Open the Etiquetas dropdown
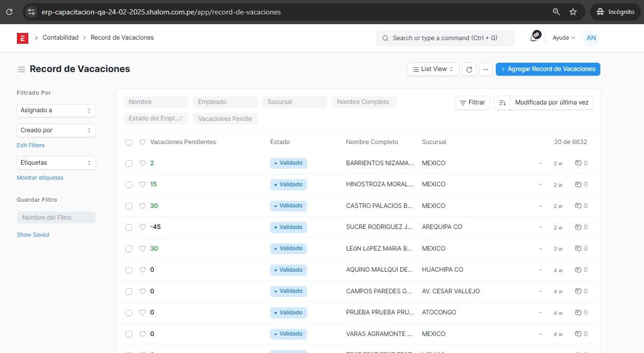644x353 pixels. point(56,163)
